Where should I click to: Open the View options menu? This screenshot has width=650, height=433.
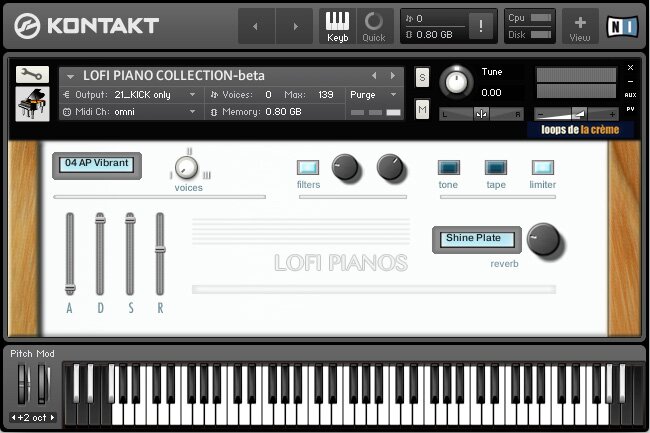pos(580,28)
